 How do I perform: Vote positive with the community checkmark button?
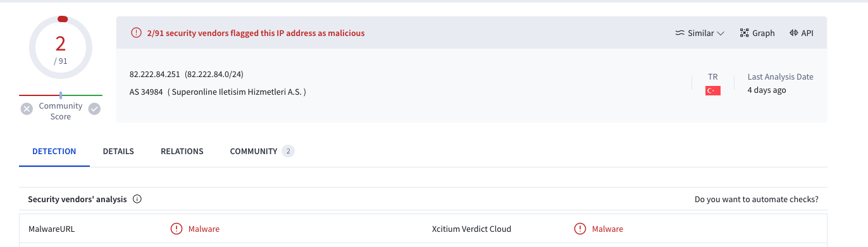click(x=94, y=109)
